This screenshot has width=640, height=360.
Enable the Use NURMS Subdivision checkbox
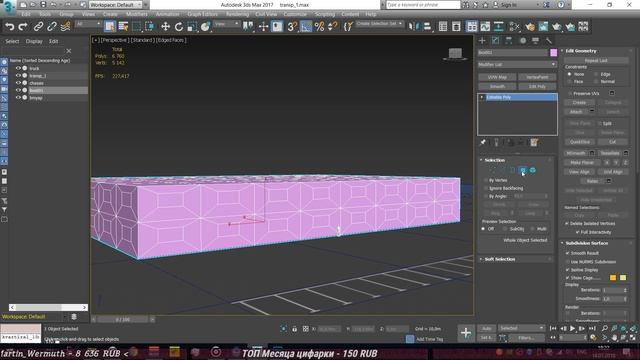click(x=567, y=262)
